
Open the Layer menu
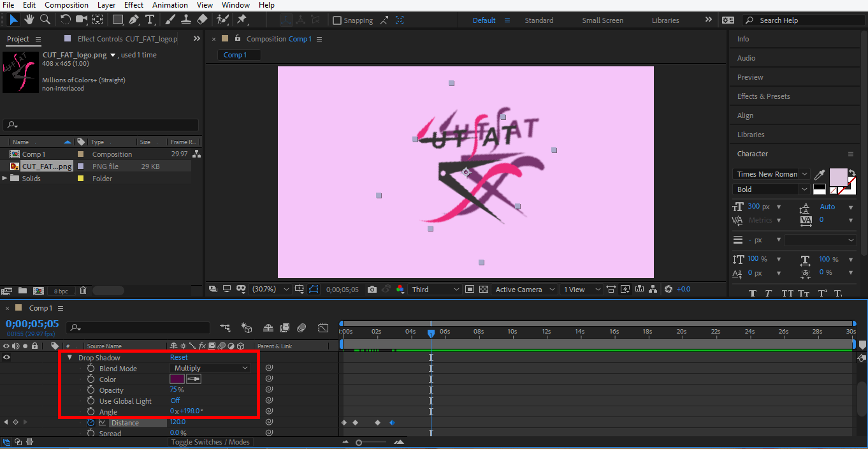tap(106, 5)
